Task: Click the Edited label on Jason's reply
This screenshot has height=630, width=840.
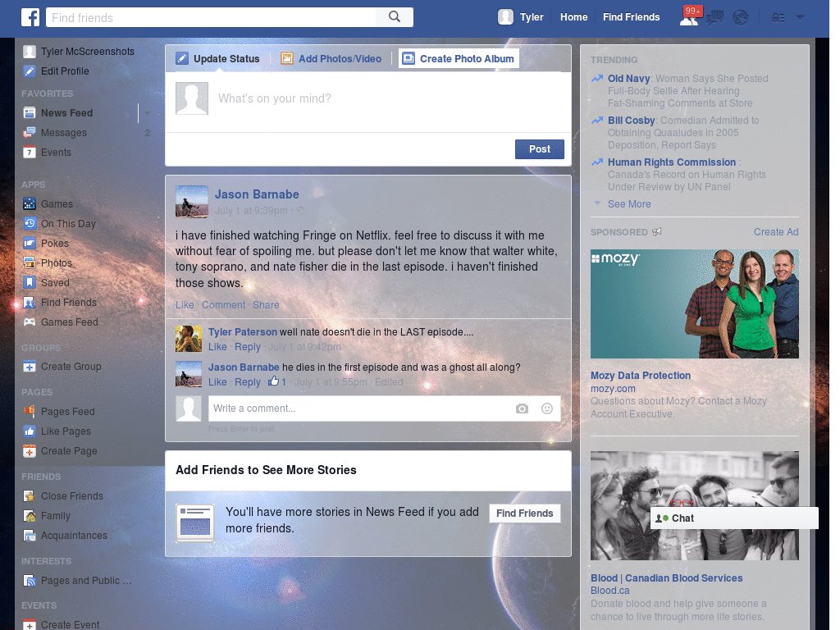Action: [389, 382]
